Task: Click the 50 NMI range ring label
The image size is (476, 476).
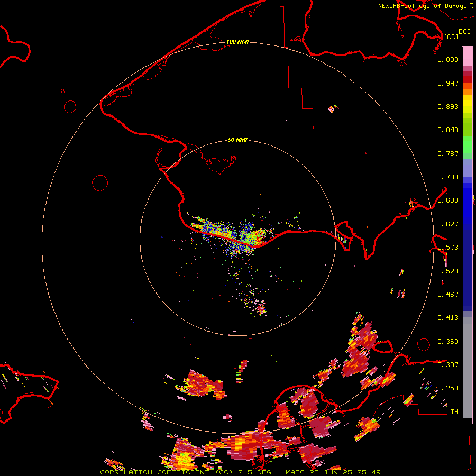Action: point(237,140)
